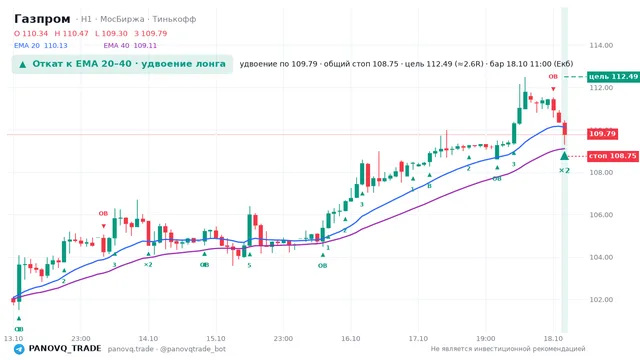Image resolution: width=640 pixels, height=360 pixels.
Task: Click the 102.00 price axis label
Action: [601, 300]
